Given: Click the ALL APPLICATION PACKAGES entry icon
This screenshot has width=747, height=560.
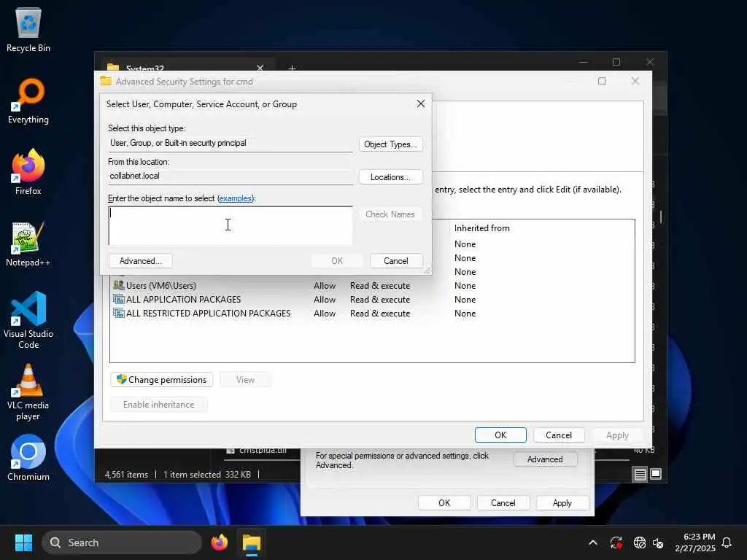Looking at the screenshot, I should (118, 299).
